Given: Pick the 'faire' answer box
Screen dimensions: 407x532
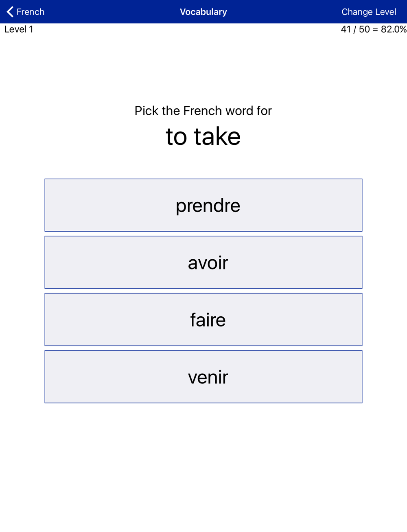Looking at the screenshot, I should 203,320.
